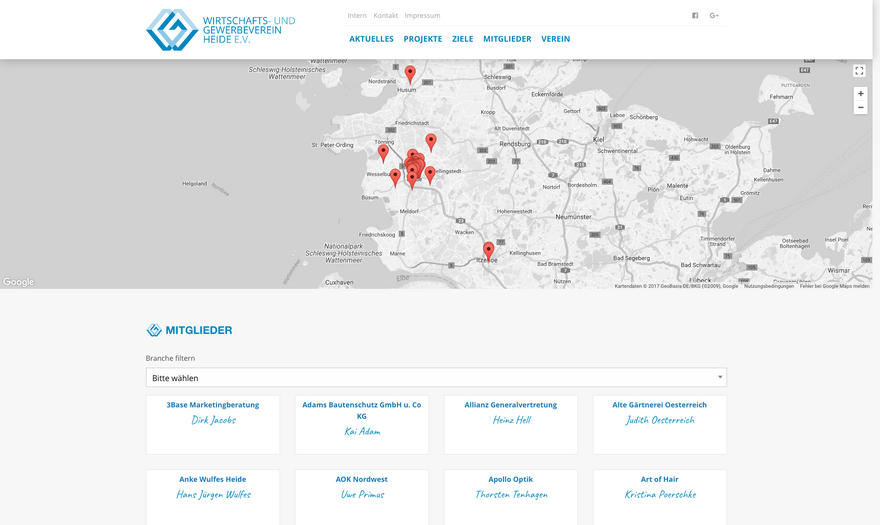Screen dimensions: 880x525
Task: Open Nutzungsbedingungen link on the map
Action: tap(769, 286)
